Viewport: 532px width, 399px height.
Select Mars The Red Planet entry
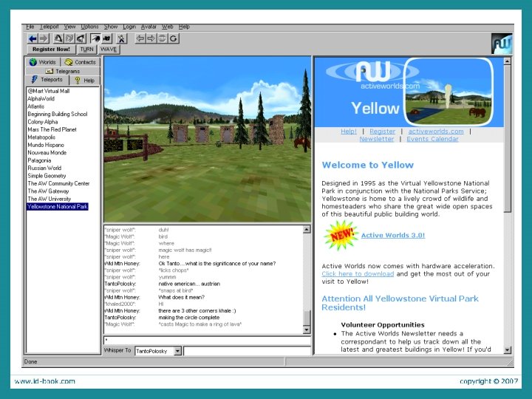(x=52, y=129)
